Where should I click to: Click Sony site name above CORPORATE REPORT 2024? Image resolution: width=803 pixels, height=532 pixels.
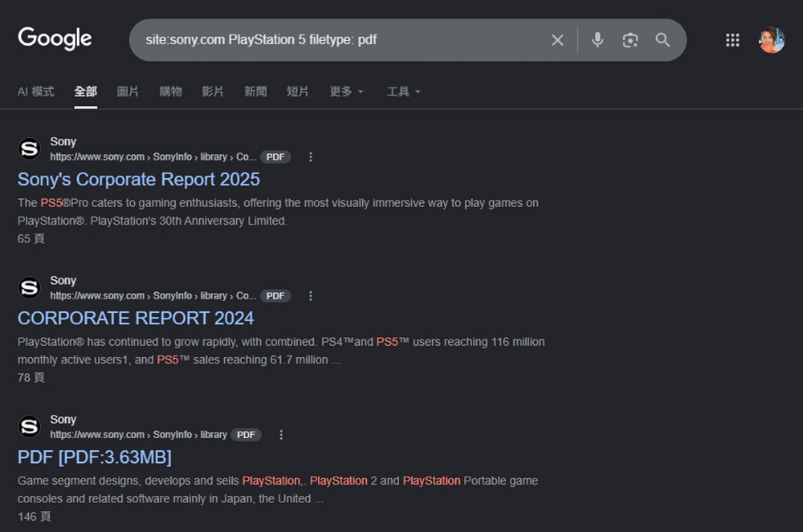tap(63, 281)
